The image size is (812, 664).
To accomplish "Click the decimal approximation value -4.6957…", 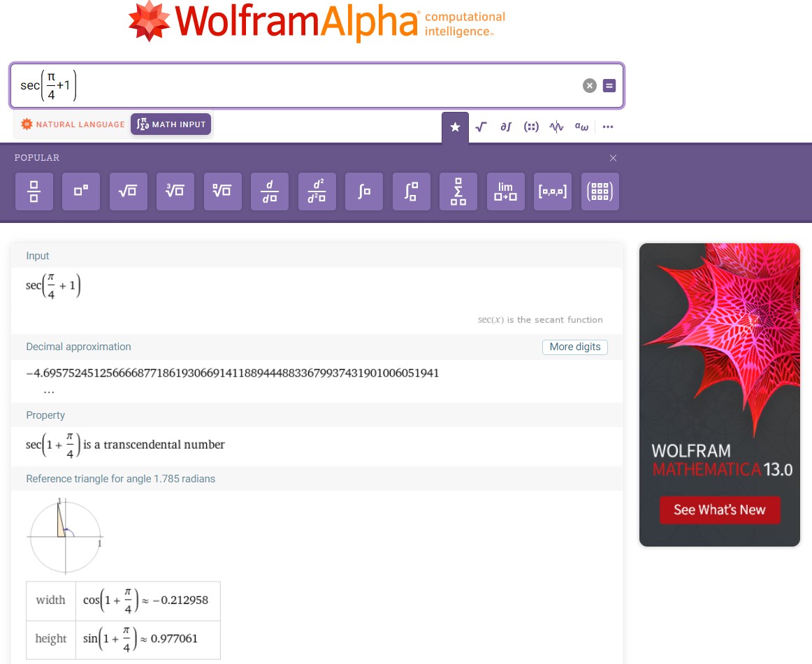I will tap(233, 373).
